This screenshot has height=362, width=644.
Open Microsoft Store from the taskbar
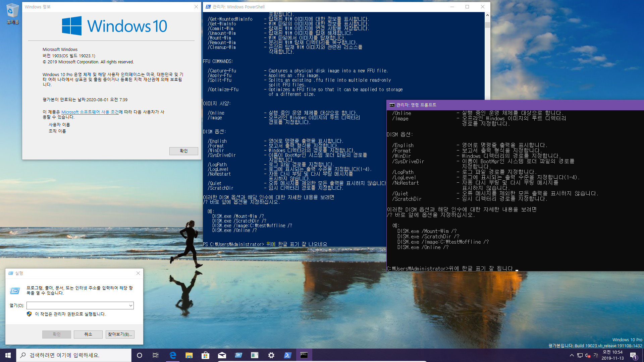(x=205, y=355)
